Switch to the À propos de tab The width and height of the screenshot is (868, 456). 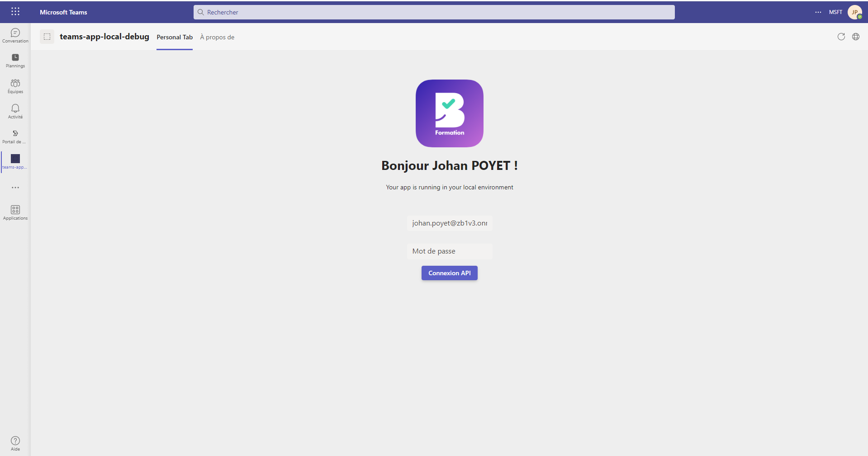click(x=217, y=37)
